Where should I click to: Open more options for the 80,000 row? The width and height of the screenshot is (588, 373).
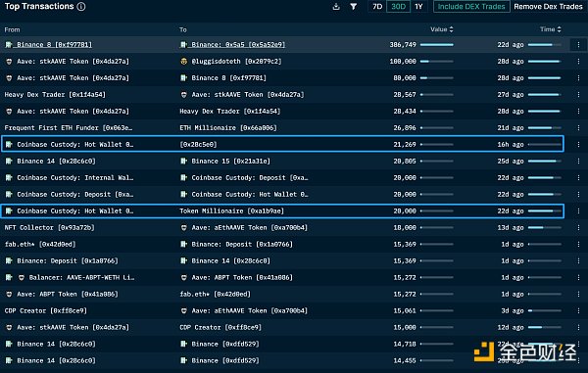coord(578,78)
